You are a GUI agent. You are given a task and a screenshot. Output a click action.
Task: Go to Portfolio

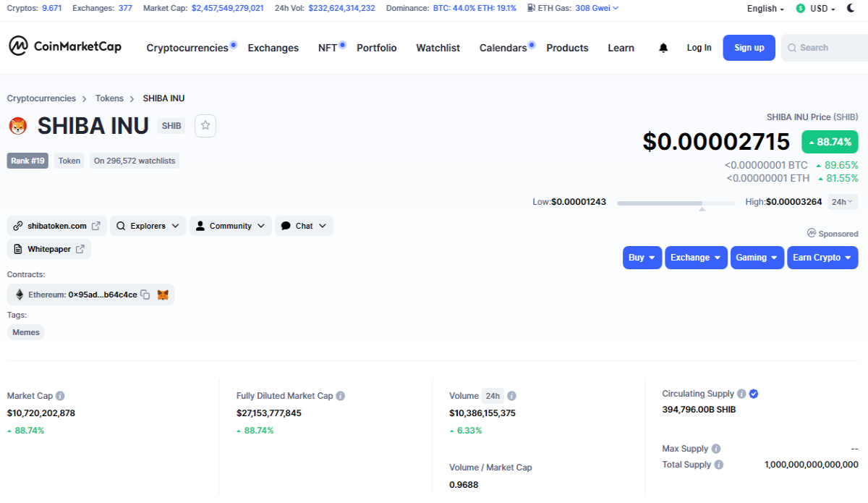(x=377, y=48)
